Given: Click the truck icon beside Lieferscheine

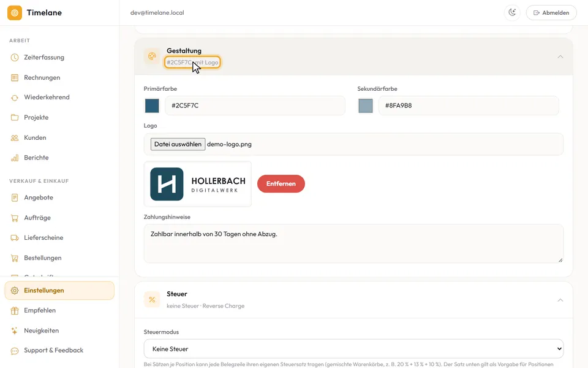Looking at the screenshot, I should [x=15, y=238].
